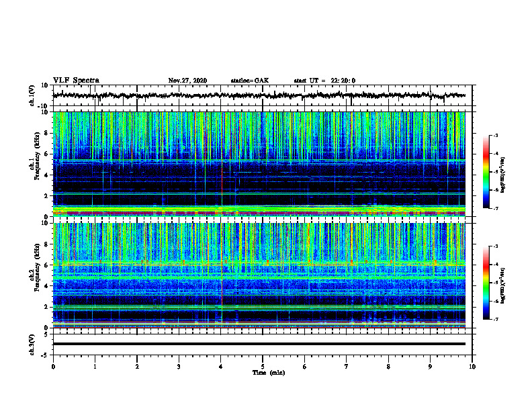Click the "-7" label on the upper color bar
The height and width of the screenshot is (411, 532).
[496, 208]
